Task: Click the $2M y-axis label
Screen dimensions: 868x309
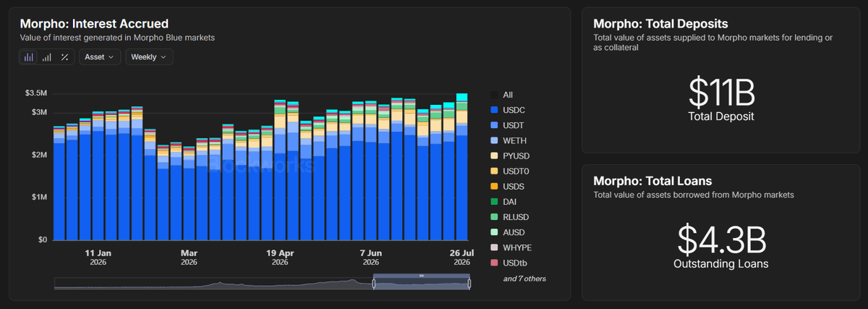Action: (x=40, y=155)
